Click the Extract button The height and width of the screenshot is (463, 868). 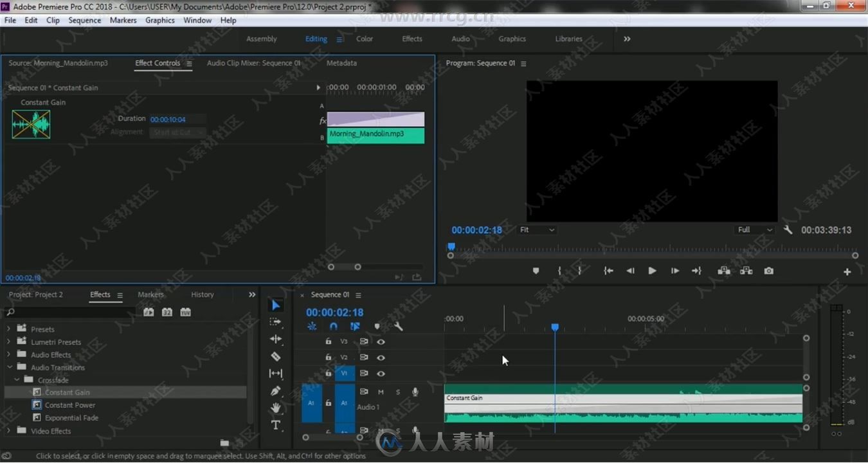[746, 271]
